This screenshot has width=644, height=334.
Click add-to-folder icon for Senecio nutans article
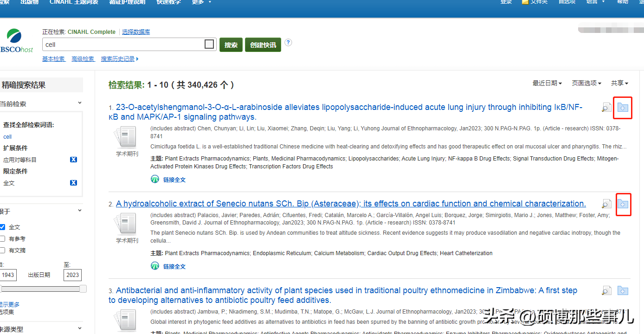[623, 204]
